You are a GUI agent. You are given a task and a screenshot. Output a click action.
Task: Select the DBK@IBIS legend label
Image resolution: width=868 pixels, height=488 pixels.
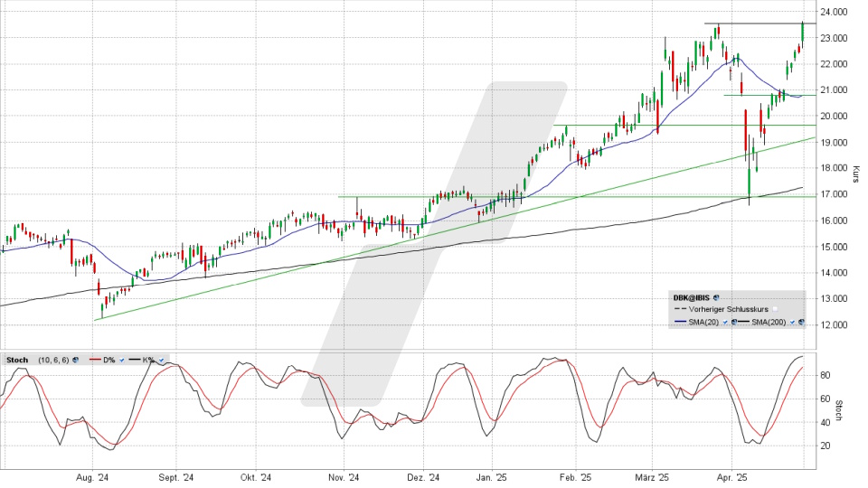pos(692,297)
